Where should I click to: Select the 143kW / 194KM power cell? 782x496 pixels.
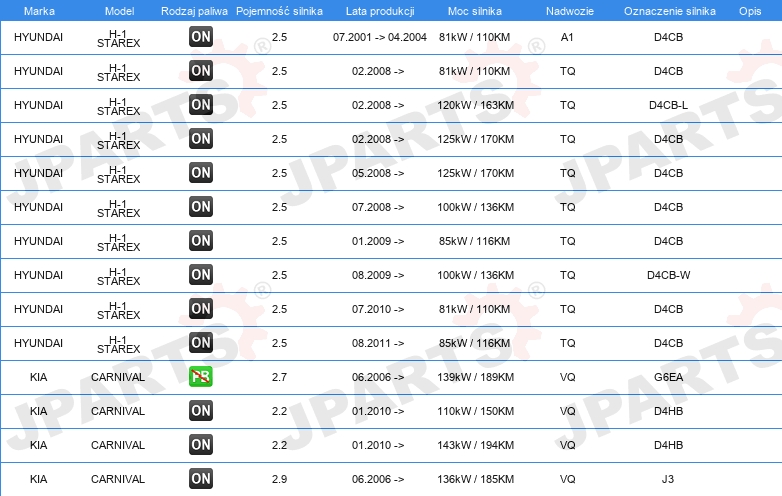click(475, 445)
